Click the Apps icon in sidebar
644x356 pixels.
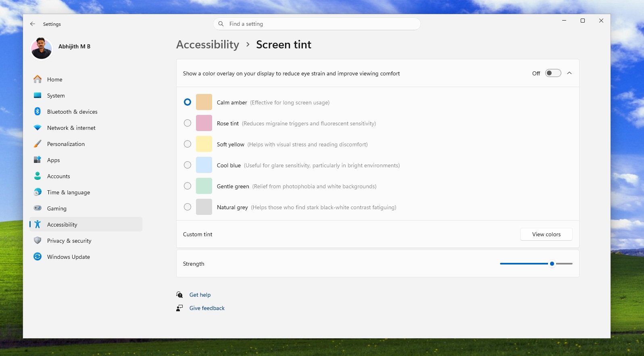(38, 160)
